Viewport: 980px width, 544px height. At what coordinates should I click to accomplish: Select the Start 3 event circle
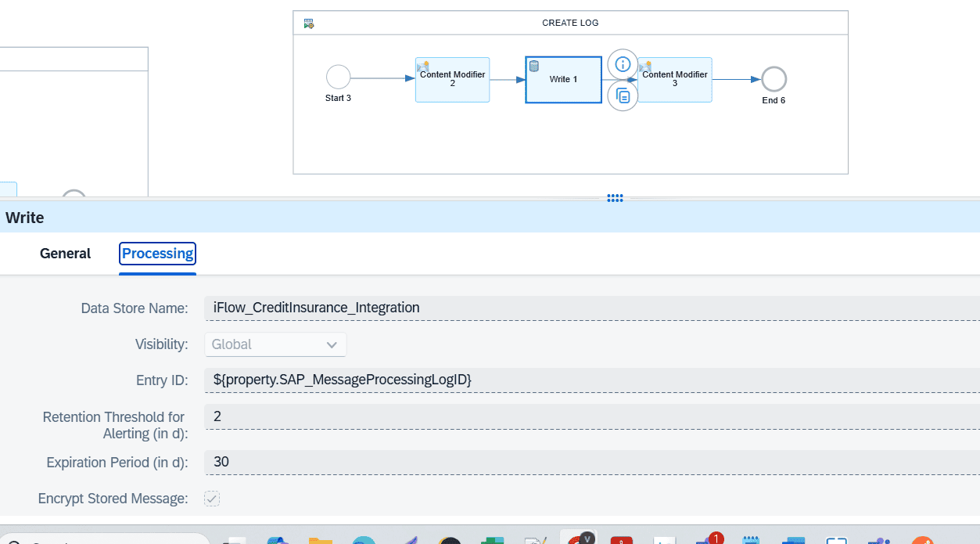coord(338,77)
